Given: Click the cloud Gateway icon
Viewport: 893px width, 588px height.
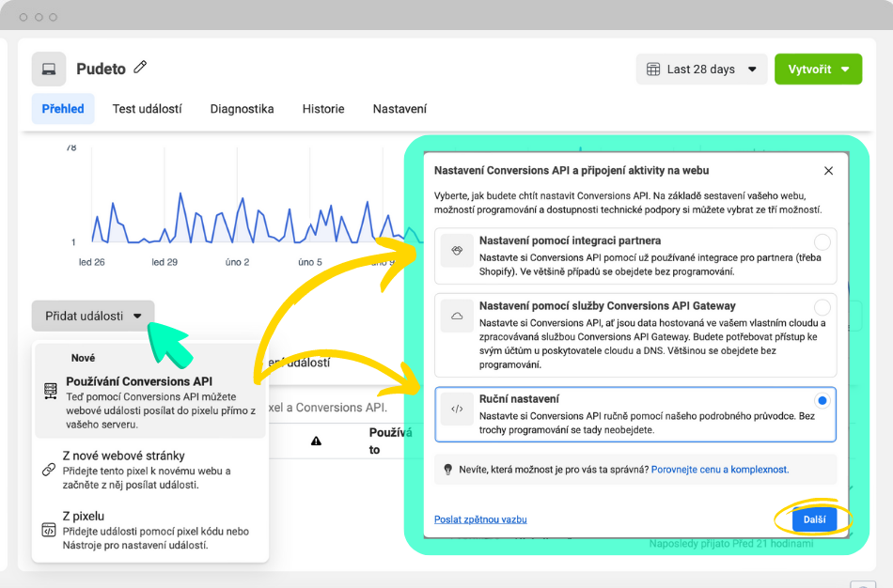Looking at the screenshot, I should 457,316.
